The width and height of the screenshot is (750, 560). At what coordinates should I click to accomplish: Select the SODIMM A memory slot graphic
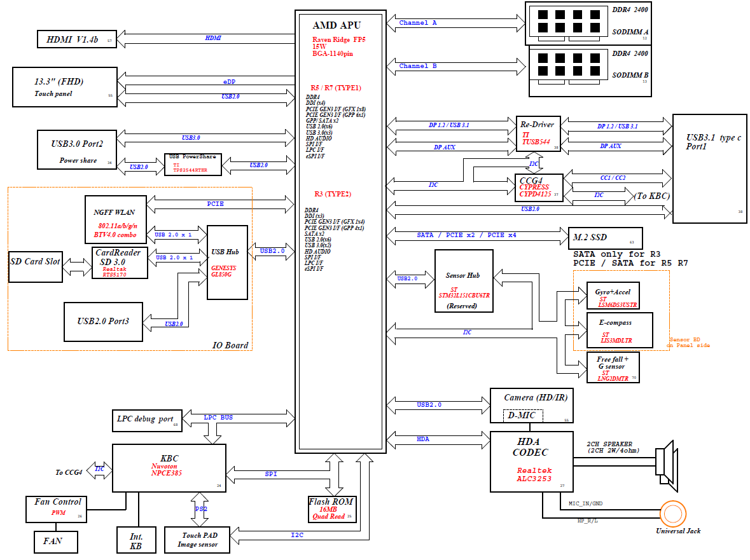[x=562, y=21]
